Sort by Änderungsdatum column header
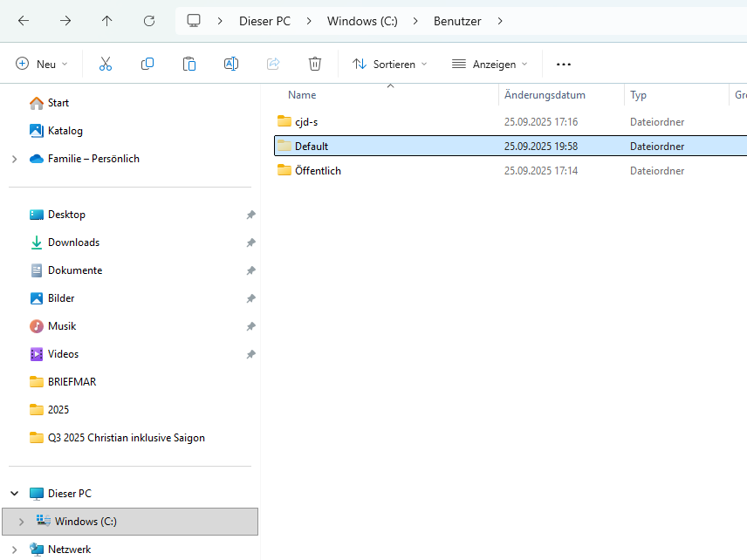 (545, 95)
